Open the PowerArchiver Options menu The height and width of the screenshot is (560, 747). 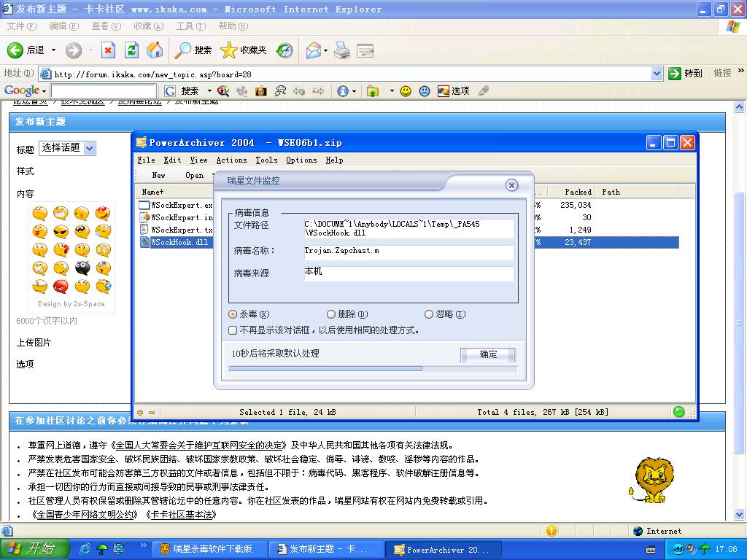[x=301, y=160]
